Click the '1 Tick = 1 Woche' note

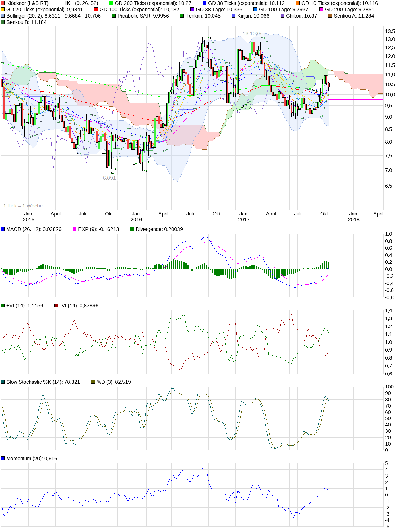coord(23,206)
